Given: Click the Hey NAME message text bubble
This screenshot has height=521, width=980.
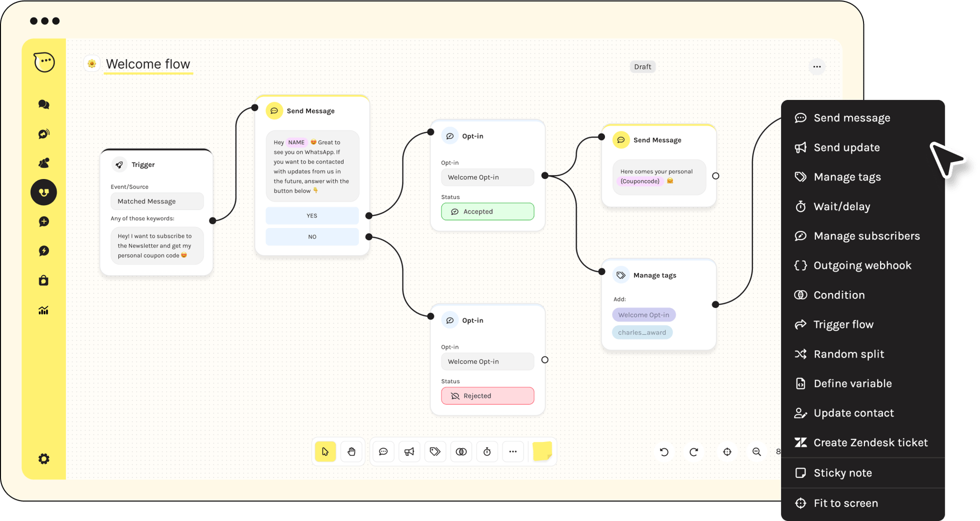Looking at the screenshot, I should point(312,166).
